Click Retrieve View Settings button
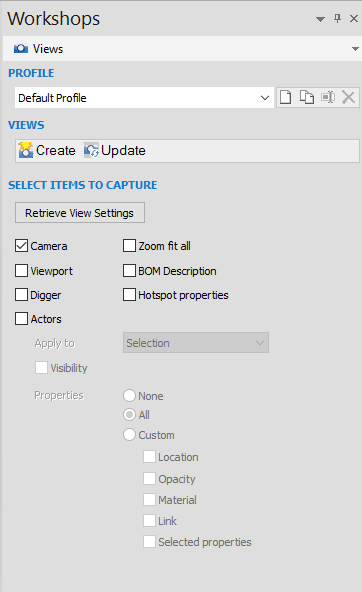The width and height of the screenshot is (362, 592). pyautogui.click(x=80, y=213)
